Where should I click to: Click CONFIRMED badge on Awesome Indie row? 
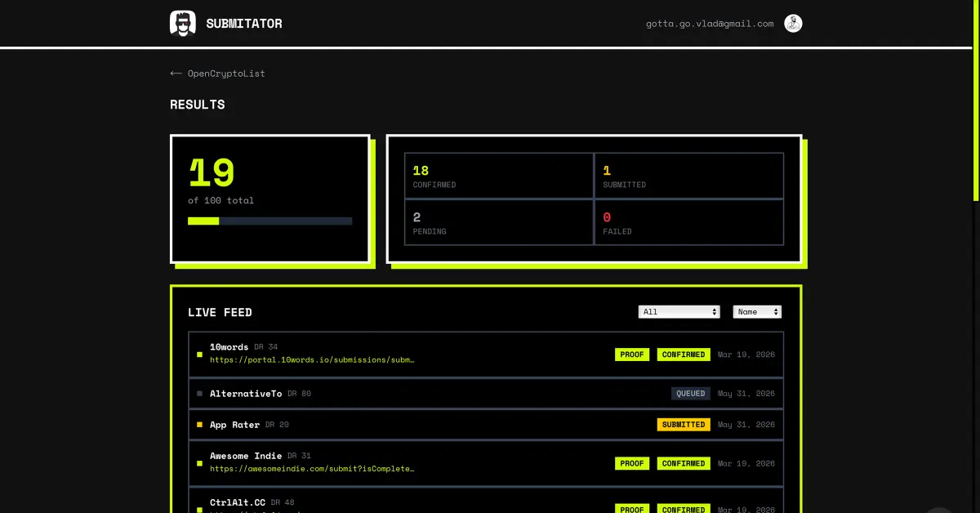[x=684, y=463]
